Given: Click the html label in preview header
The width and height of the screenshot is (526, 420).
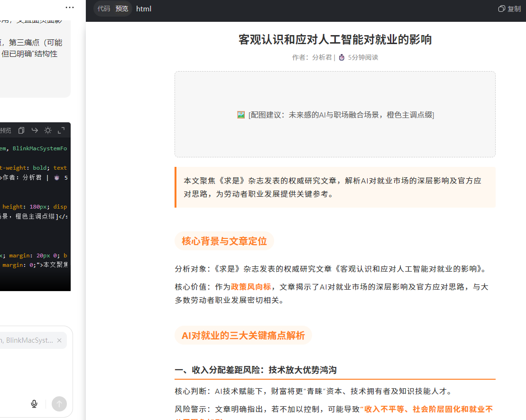Looking at the screenshot, I should 144,9.
